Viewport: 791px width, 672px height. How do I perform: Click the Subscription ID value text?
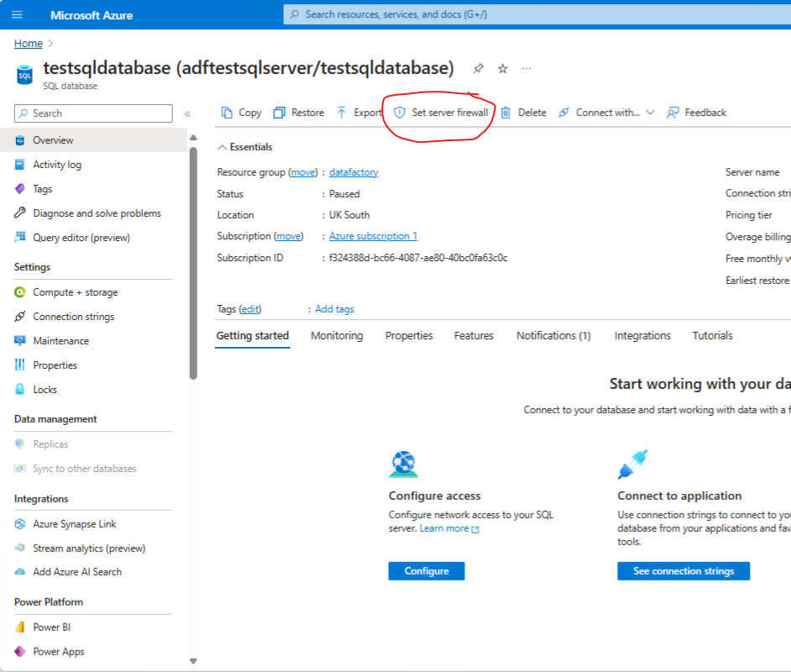pyautogui.click(x=418, y=258)
